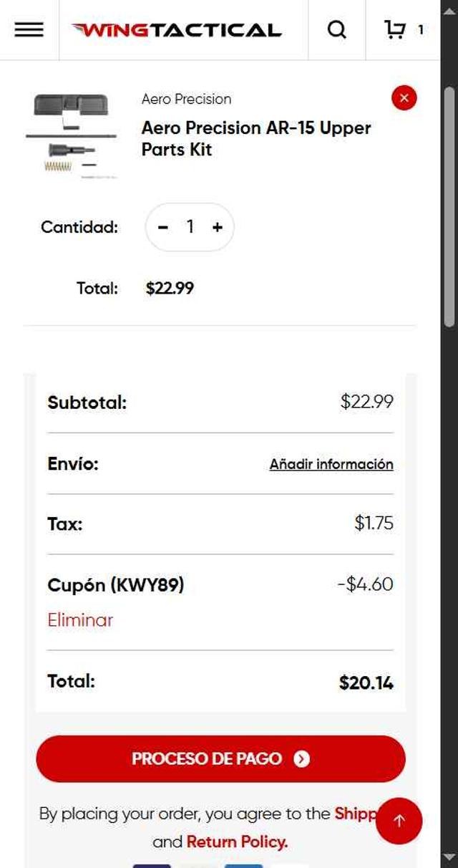Screen dimensions: 458x868
Task: Open the Return Policy link
Action: (237, 842)
